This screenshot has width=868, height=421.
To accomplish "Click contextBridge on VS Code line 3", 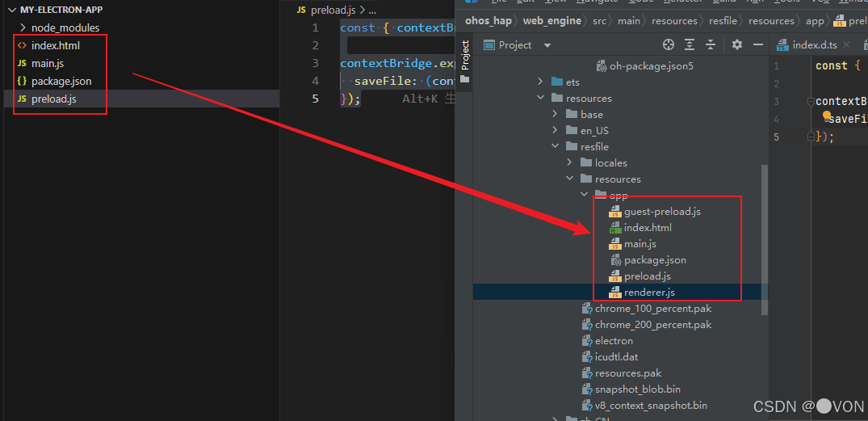I will pos(386,63).
